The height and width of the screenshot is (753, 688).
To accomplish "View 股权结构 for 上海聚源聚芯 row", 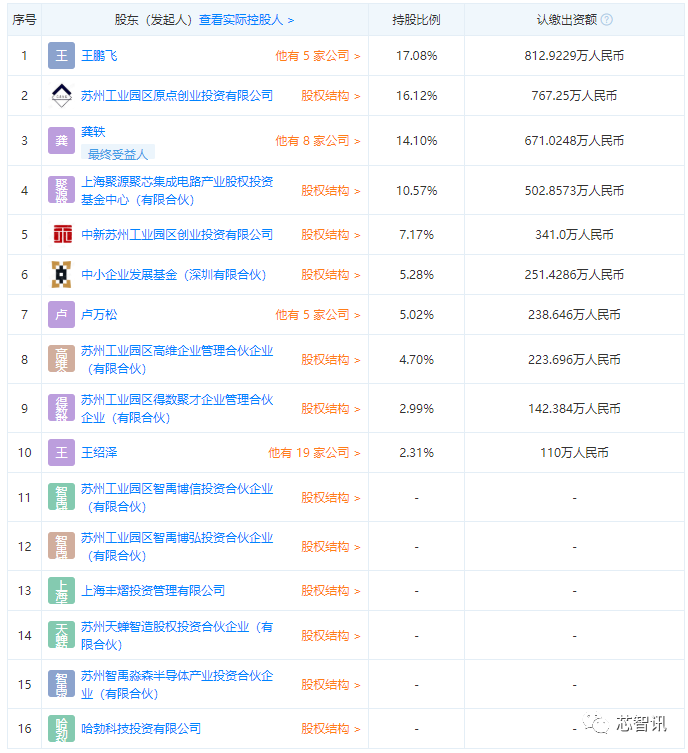I will [331, 191].
